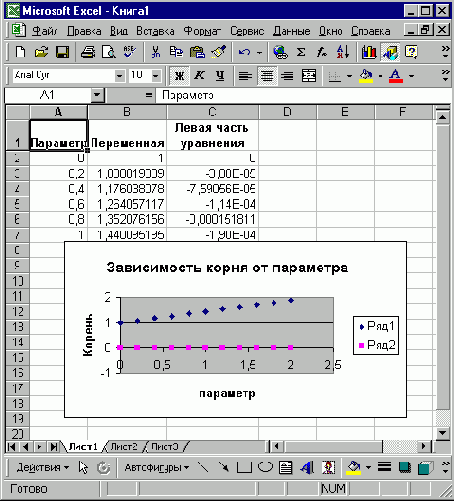The image size is (454, 501).
Task: Save workbook with floppy disk icon
Action: point(62,52)
